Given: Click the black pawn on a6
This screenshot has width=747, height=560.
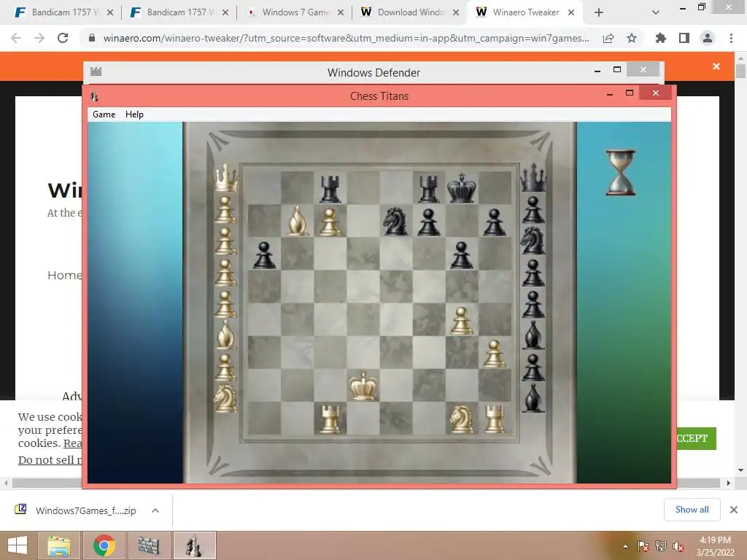Looking at the screenshot, I should 264,254.
